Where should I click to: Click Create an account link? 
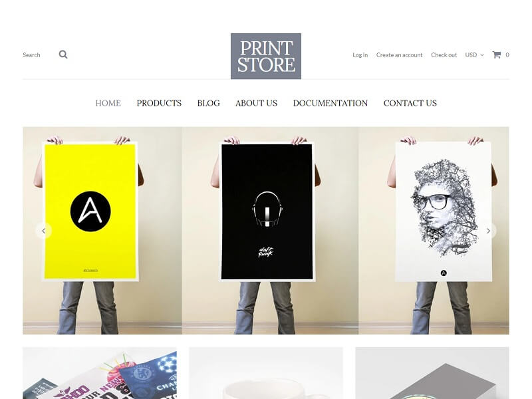point(400,55)
